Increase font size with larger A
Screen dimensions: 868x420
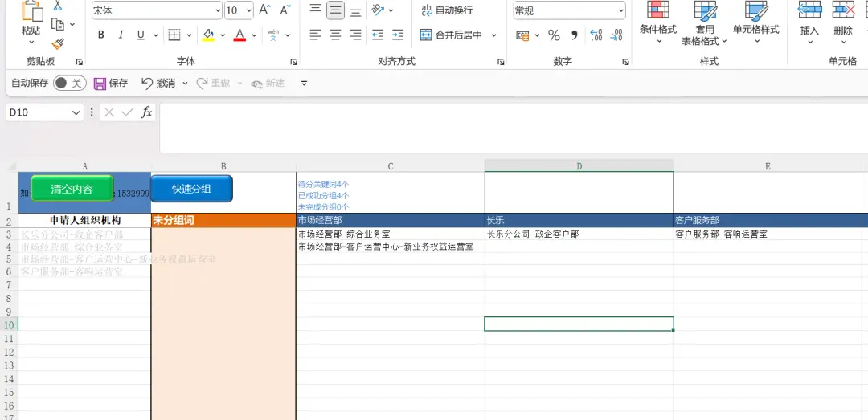coord(264,10)
